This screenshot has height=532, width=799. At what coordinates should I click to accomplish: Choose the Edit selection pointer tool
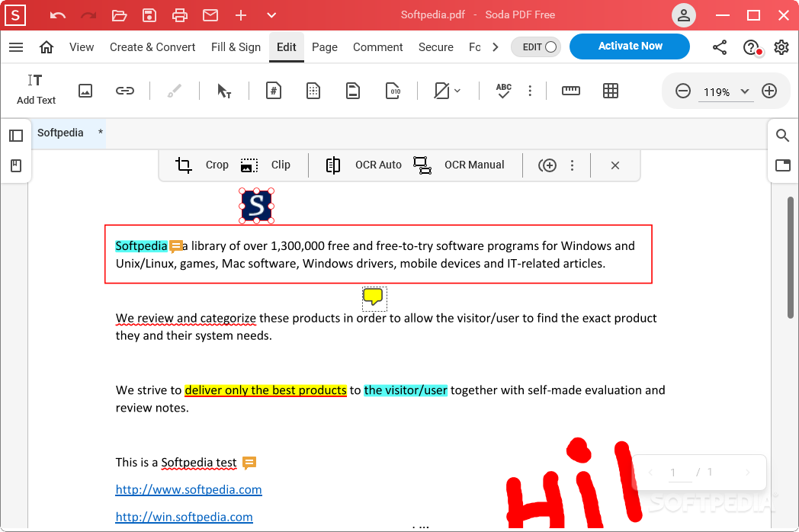click(x=224, y=91)
